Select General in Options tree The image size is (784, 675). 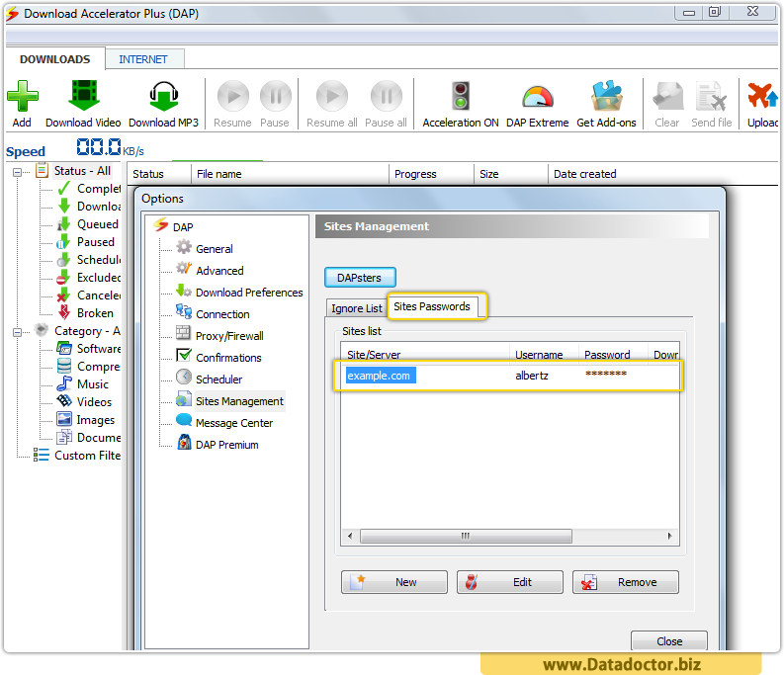[214, 249]
